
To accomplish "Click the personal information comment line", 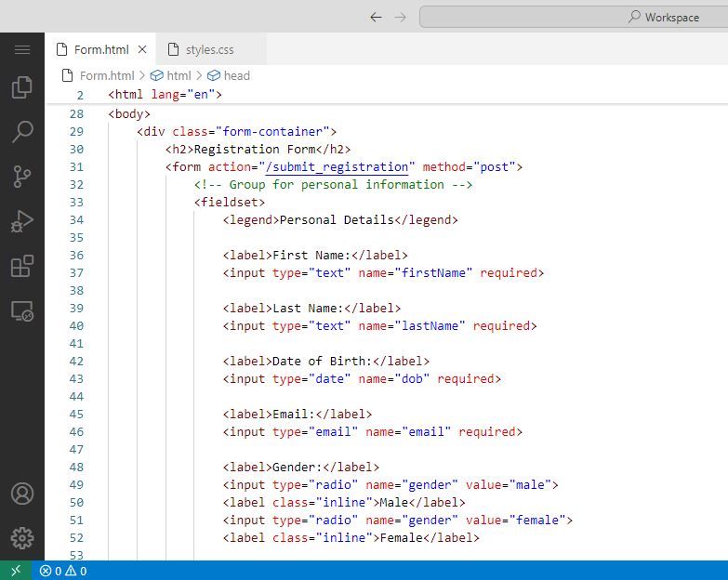I will point(333,185).
